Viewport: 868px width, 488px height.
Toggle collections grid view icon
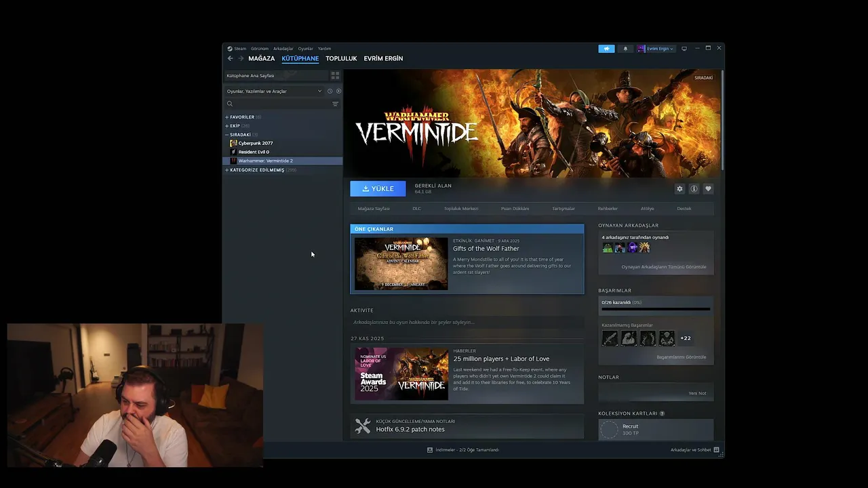pos(335,75)
